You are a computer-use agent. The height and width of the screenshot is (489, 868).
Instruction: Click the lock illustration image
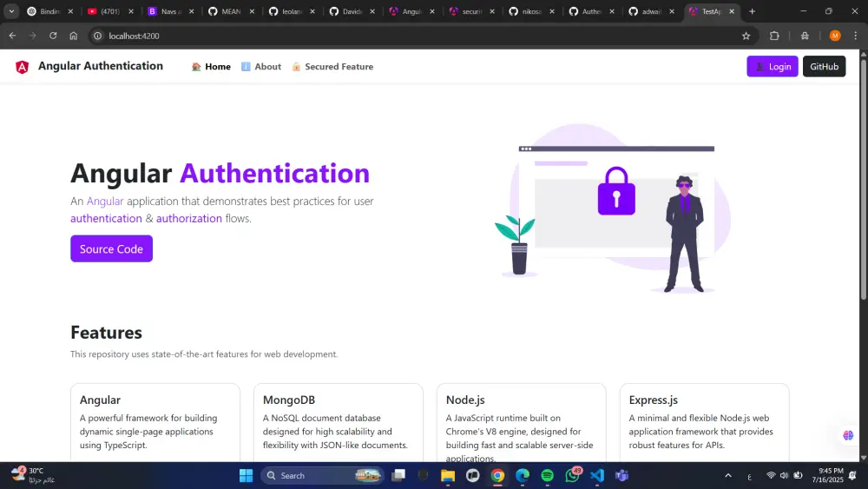point(616,192)
